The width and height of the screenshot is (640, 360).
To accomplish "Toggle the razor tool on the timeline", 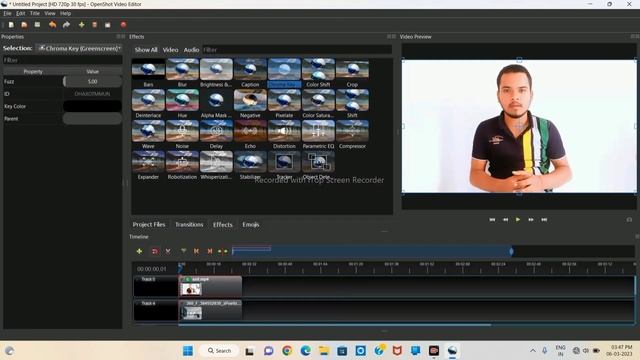I will [x=168, y=251].
